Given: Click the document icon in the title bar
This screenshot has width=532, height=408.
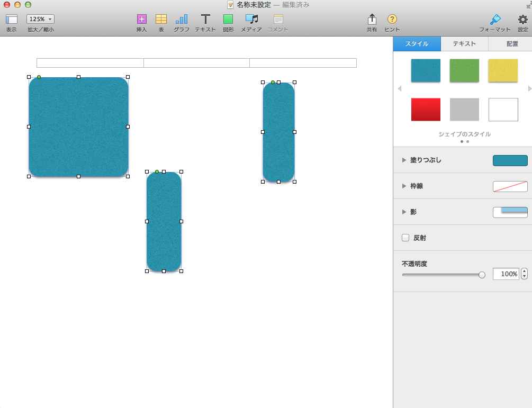Looking at the screenshot, I should click(x=230, y=5).
